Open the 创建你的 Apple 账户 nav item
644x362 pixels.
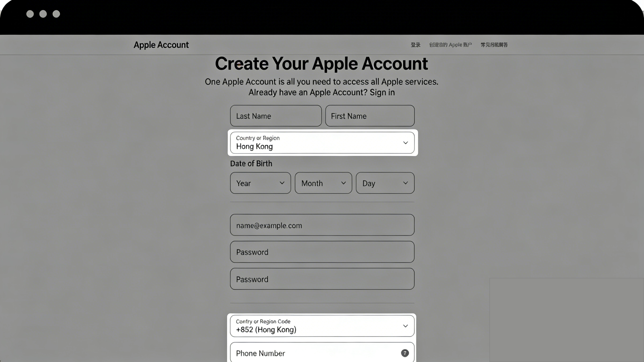click(450, 45)
